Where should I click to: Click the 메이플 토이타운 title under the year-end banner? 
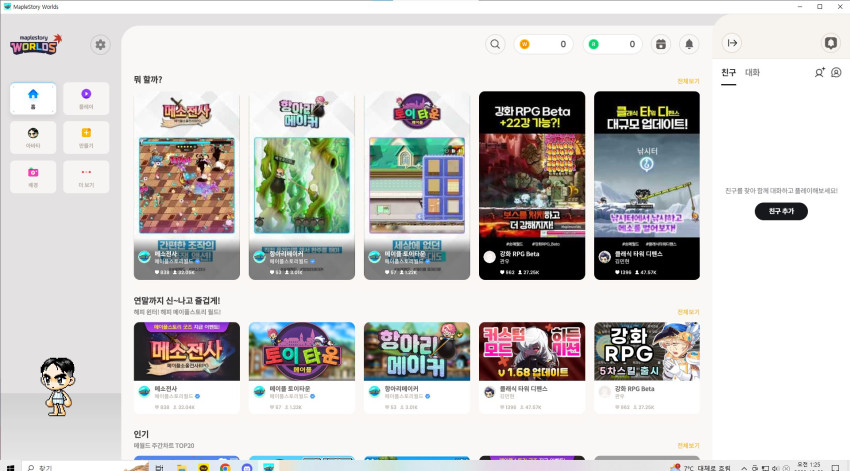click(x=290, y=389)
